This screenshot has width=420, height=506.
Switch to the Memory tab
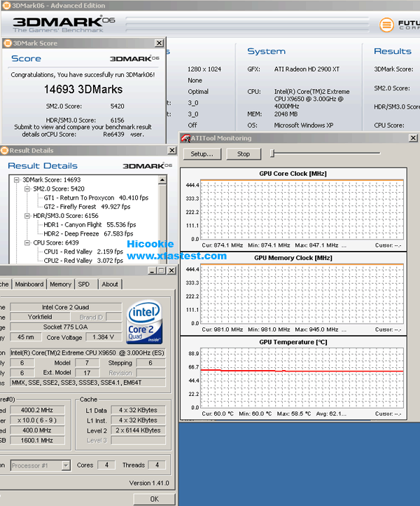(61, 285)
